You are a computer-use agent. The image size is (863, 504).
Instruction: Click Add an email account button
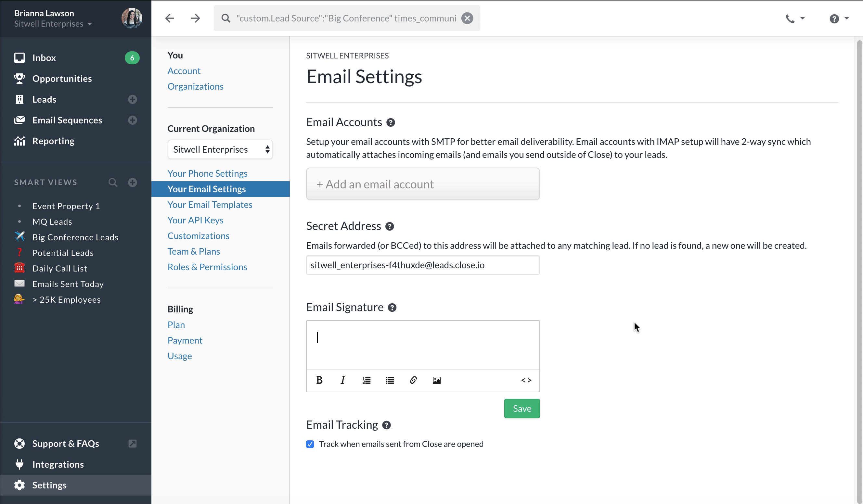tap(423, 184)
